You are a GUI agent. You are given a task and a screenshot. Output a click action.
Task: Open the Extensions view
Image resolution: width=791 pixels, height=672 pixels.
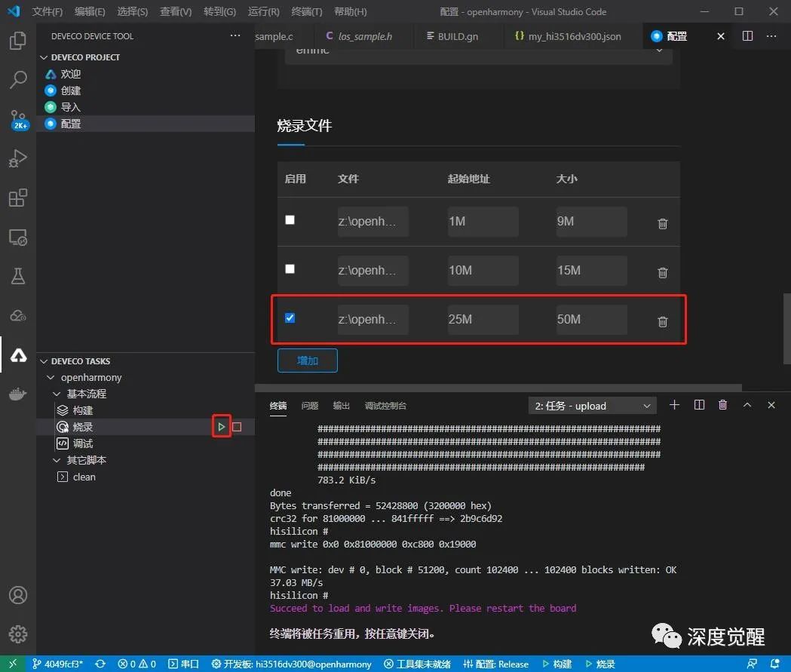pyautogui.click(x=18, y=198)
